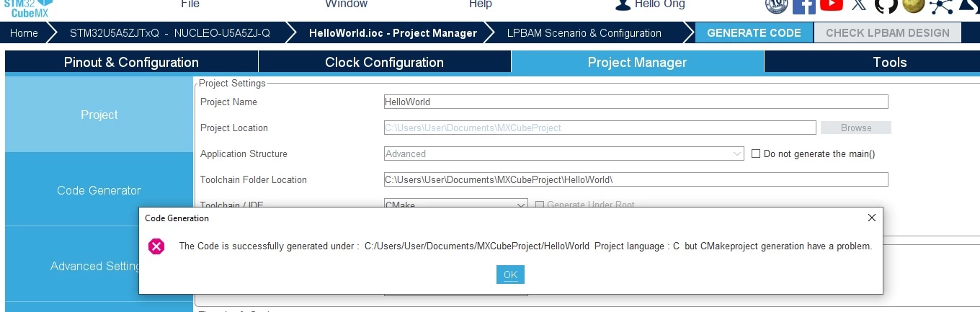
Task: Toggle Do not generate the main() checkbox
Action: 756,153
